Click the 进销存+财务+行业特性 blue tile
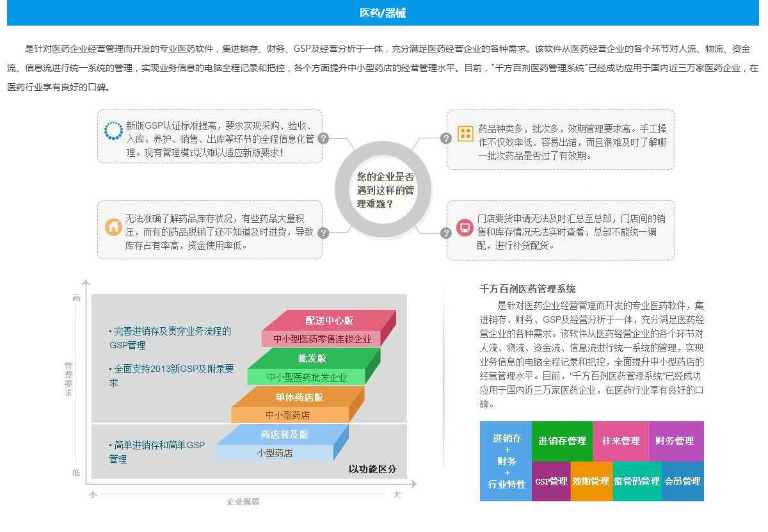Image resolution: width=768 pixels, height=532 pixels. tap(506, 461)
